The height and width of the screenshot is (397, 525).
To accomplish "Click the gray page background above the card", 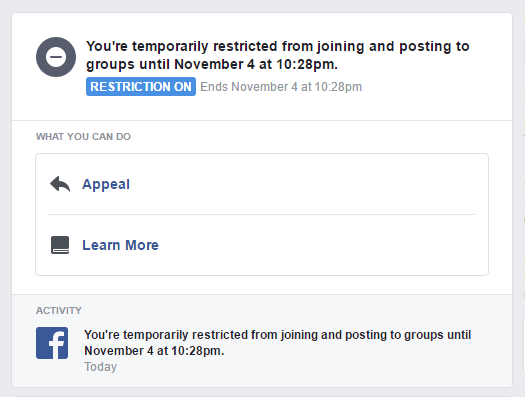I will tap(262, 6).
